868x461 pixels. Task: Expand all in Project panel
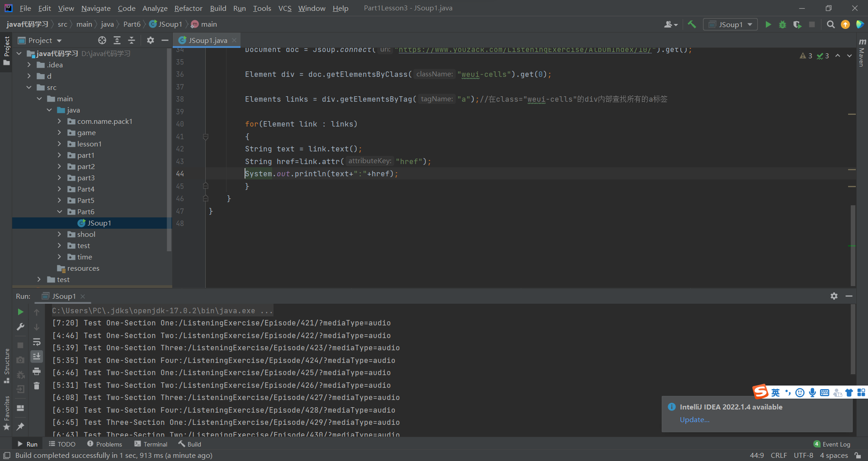point(117,40)
